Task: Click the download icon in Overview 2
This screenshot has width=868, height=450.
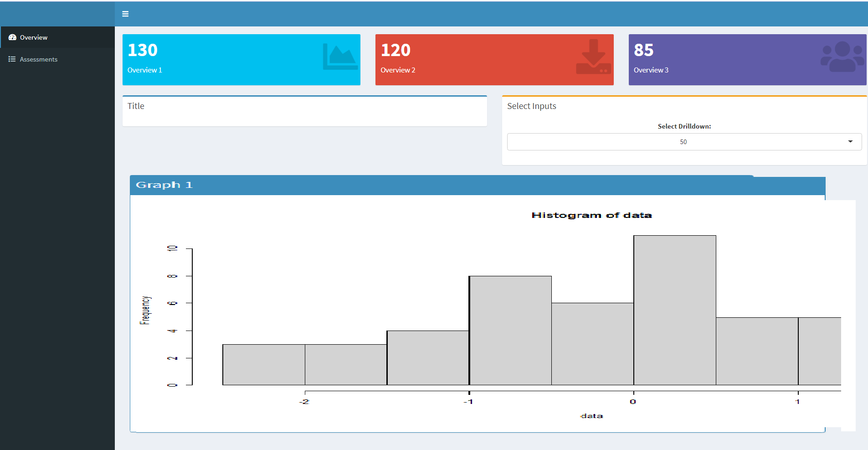Action: pos(593,57)
